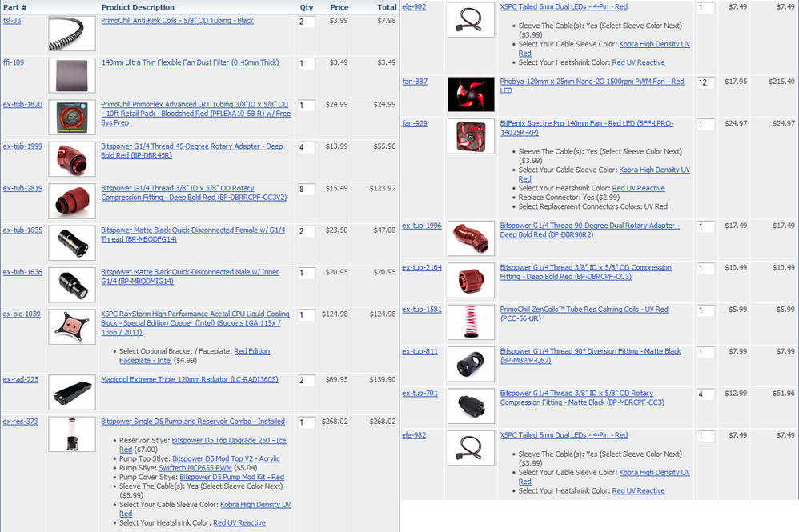This screenshot has width=799, height=532.
Task: Open the BitFenix Spectre Pro 140mm Fan link
Action: click(587, 128)
